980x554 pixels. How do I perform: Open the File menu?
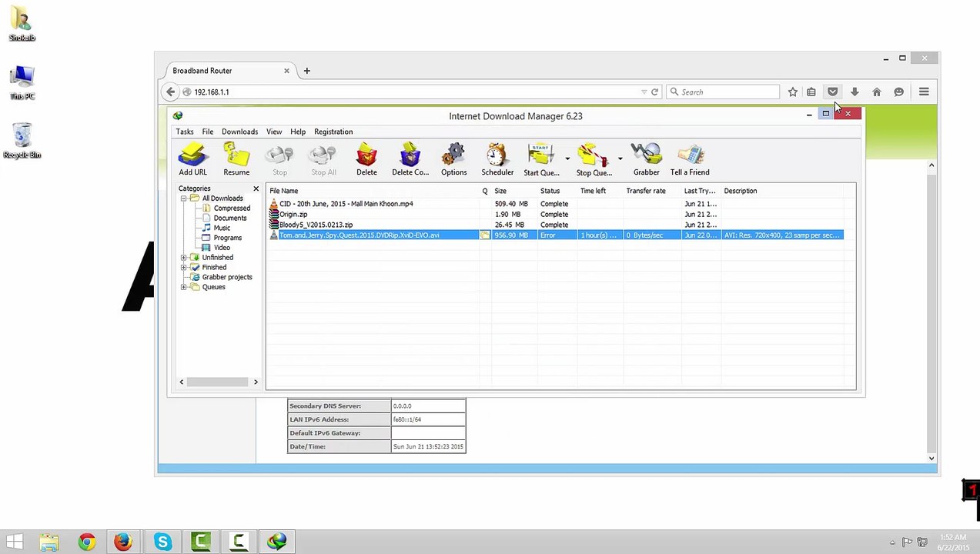pyautogui.click(x=208, y=132)
